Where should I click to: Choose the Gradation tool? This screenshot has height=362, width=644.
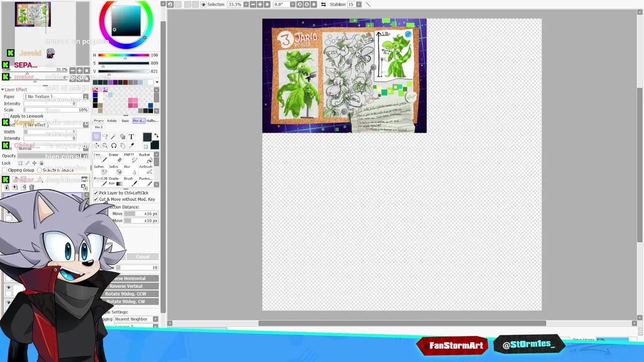click(x=116, y=181)
